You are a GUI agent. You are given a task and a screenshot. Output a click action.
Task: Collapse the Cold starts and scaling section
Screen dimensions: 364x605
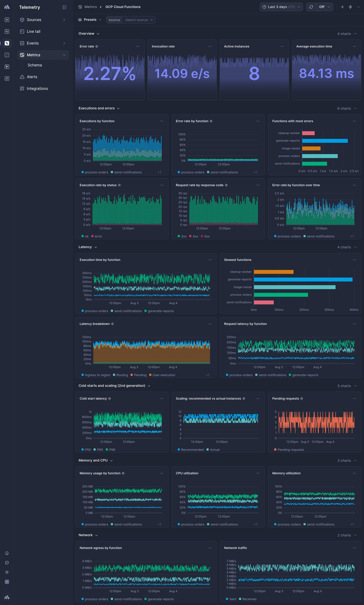click(114, 386)
